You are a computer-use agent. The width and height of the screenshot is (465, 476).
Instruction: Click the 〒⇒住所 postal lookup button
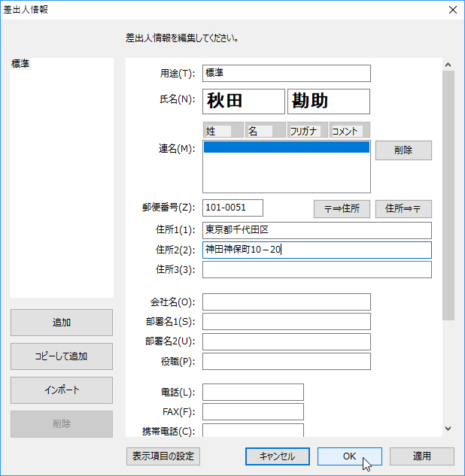coord(342,208)
